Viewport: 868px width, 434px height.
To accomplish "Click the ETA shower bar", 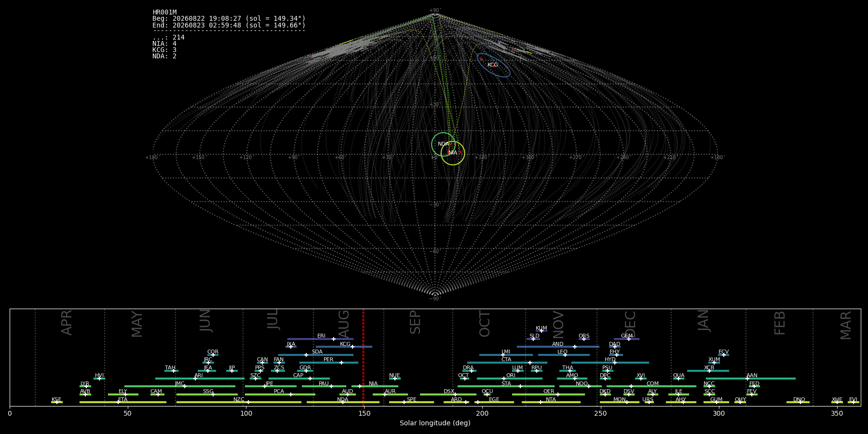I will (x=123, y=402).
